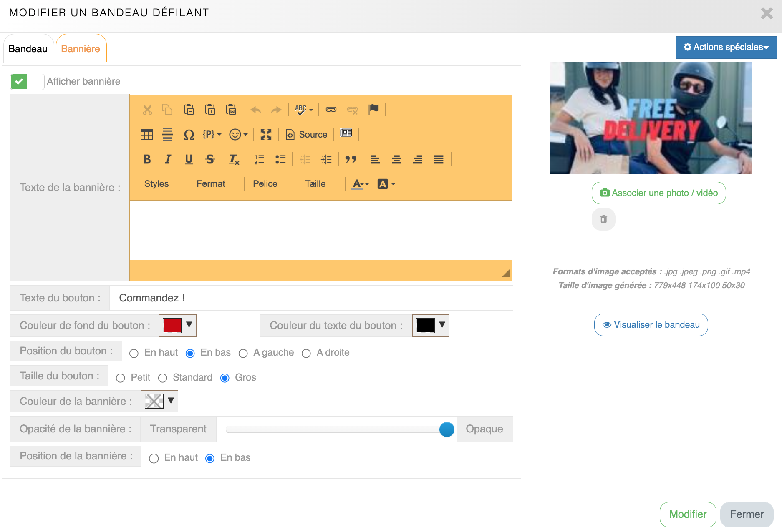Select 'Standard' button size
Image resolution: width=782 pixels, height=532 pixels.
point(163,378)
